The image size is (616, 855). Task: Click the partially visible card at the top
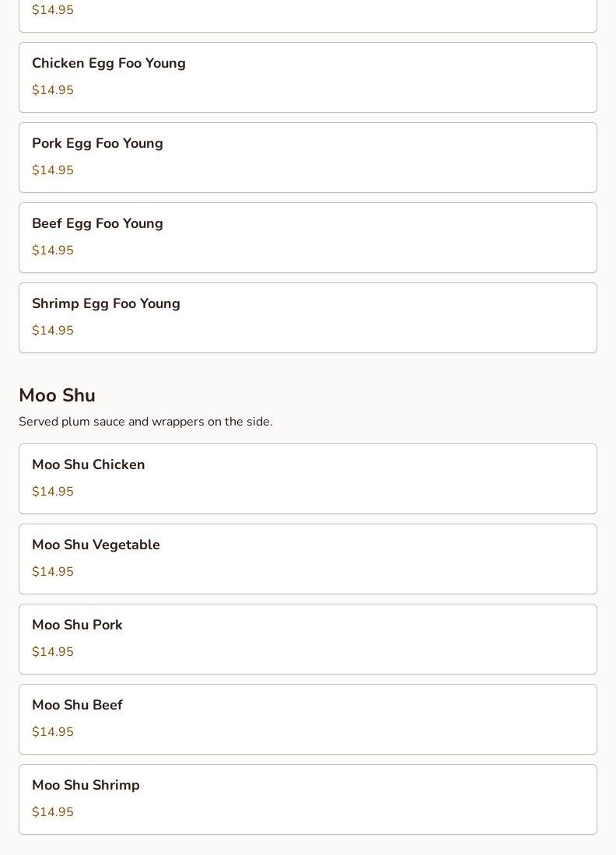[307, 16]
